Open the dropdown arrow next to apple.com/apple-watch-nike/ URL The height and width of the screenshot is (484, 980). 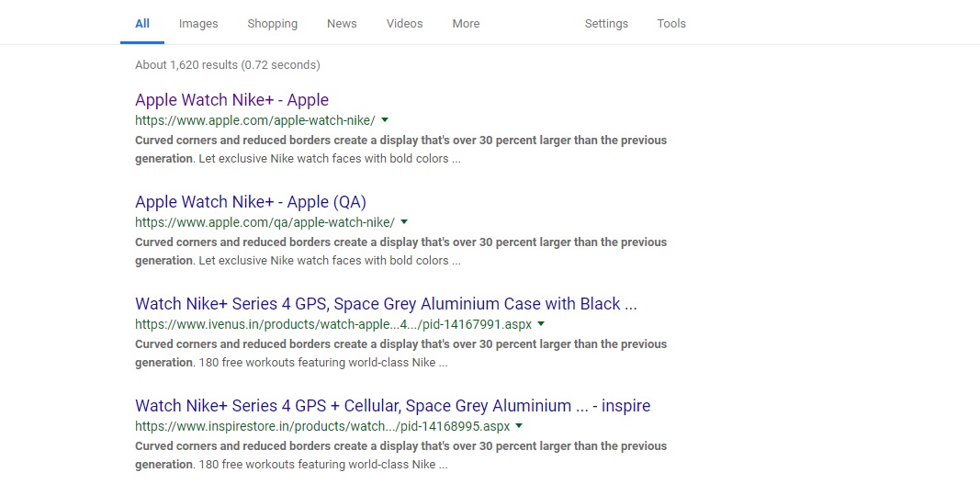385,119
